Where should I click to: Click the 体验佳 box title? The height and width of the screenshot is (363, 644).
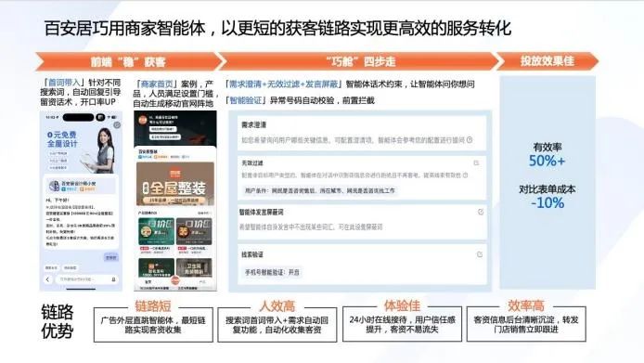pyautogui.click(x=402, y=305)
